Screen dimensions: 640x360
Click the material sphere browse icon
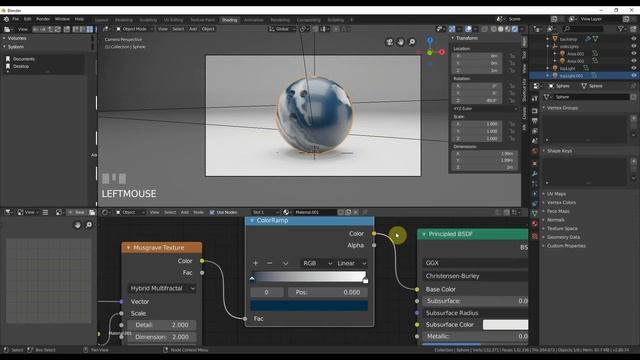[x=286, y=212]
